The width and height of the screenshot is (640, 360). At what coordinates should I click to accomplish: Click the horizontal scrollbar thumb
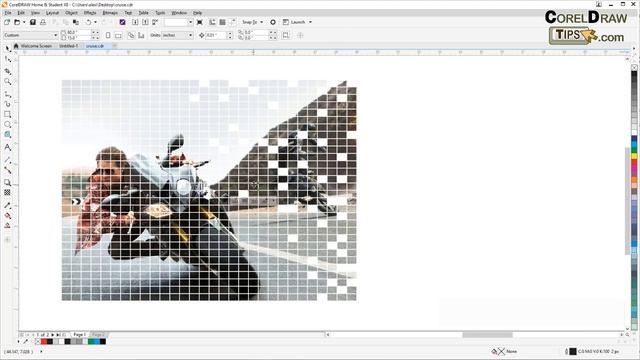click(487, 335)
